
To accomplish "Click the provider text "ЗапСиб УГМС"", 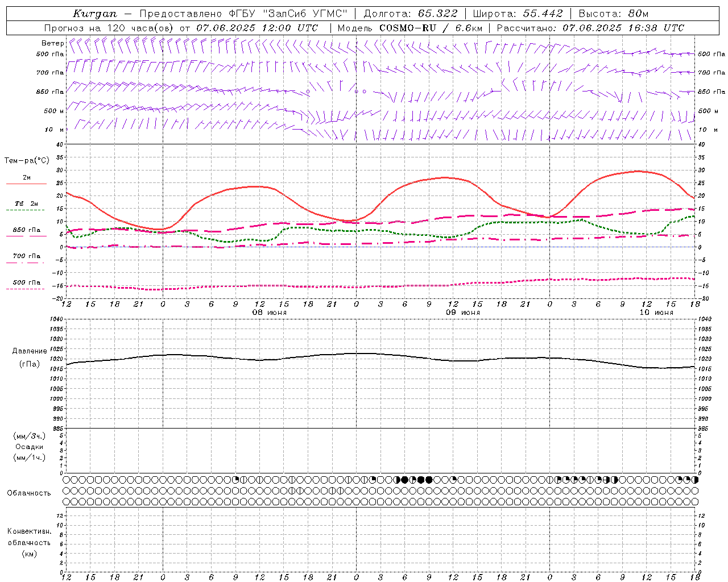I will pos(307,14).
